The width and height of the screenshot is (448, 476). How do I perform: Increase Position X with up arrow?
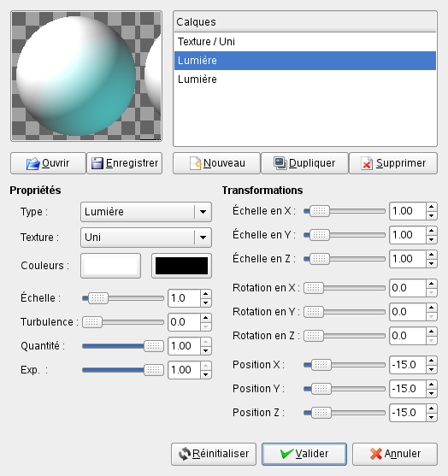click(x=432, y=361)
